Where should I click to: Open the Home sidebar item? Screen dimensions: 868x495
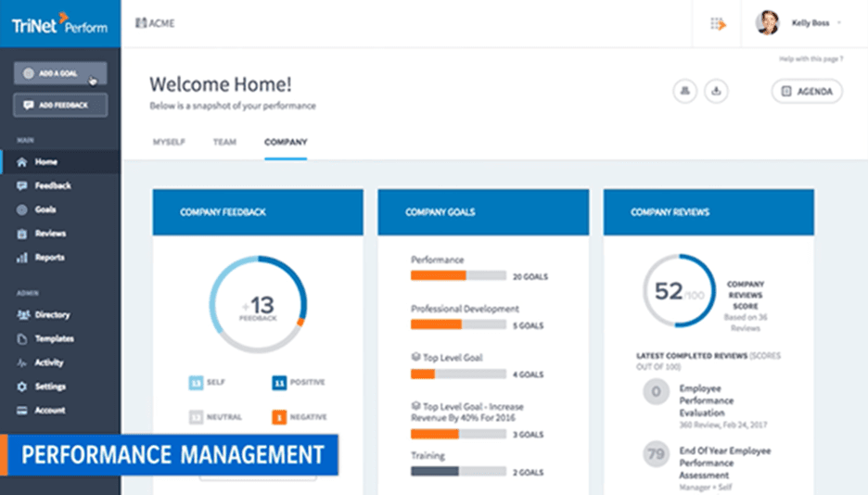pos(45,161)
